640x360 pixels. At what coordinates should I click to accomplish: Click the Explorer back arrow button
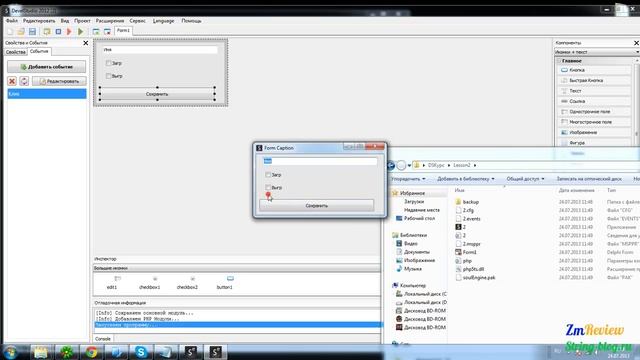click(391, 165)
